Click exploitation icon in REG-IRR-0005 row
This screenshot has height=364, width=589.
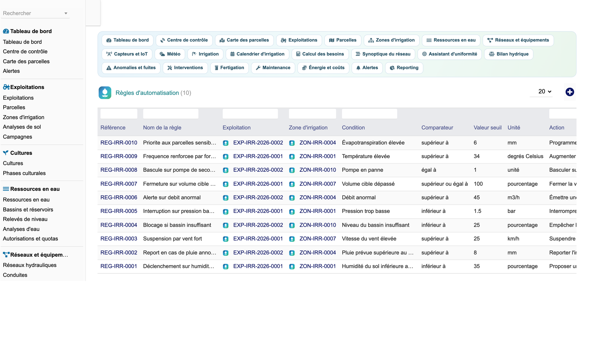click(225, 212)
